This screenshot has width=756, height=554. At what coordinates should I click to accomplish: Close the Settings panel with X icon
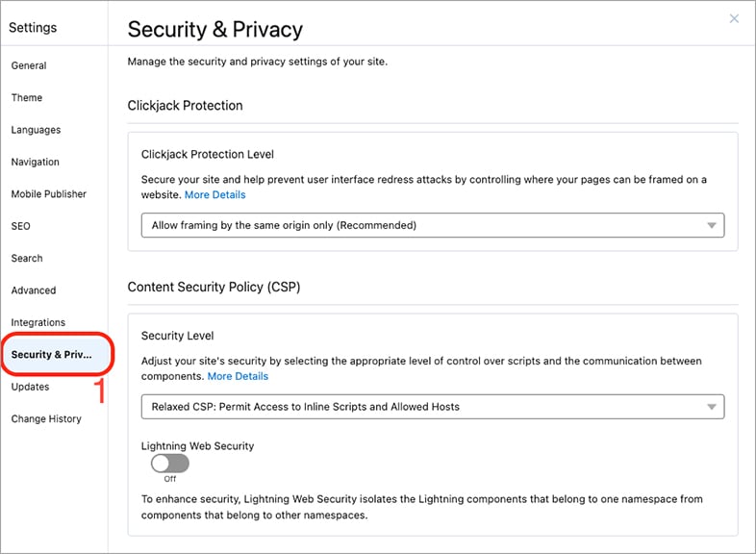point(734,18)
